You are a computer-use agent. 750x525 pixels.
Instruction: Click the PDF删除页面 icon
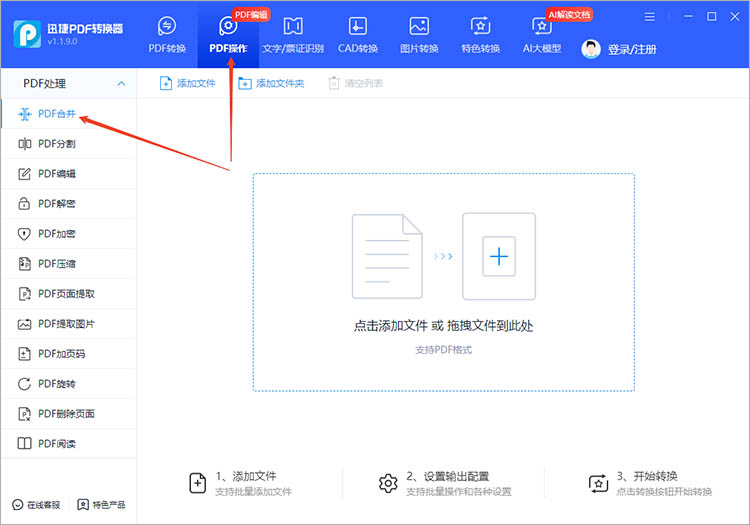point(24,414)
